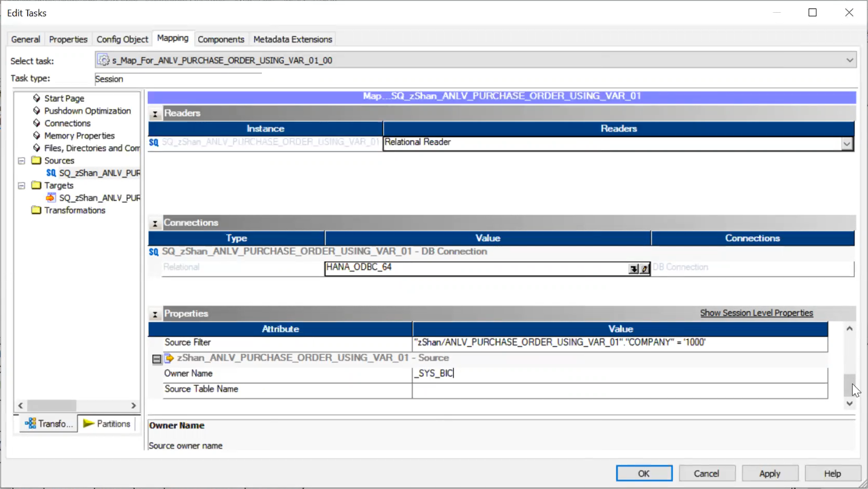Click tree scroll left arrow

pos(20,405)
